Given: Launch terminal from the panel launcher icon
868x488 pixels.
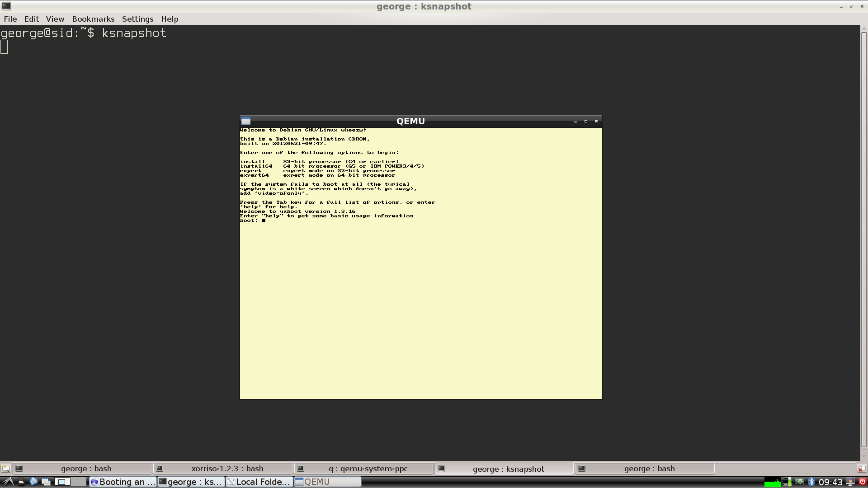Looking at the screenshot, I should coord(21,482).
